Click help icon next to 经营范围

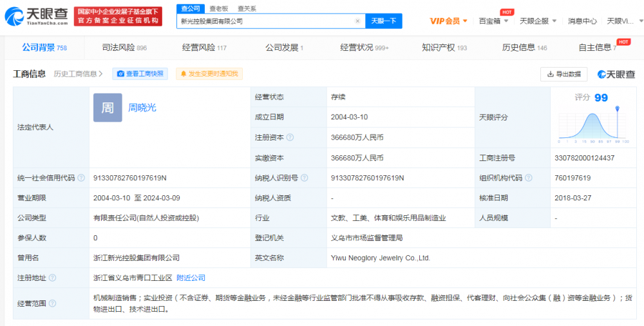[53, 304]
